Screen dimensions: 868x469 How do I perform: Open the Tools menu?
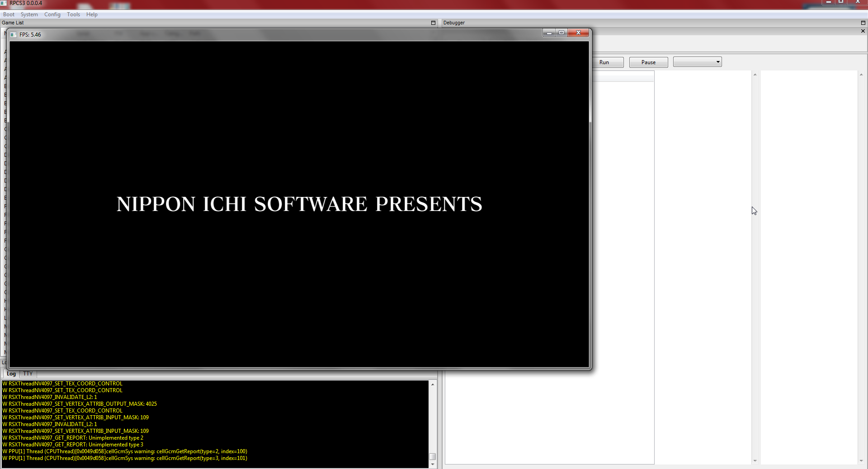73,14
